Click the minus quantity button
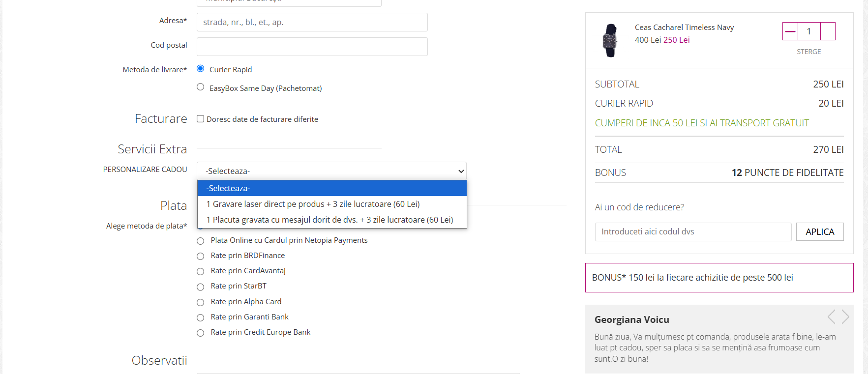 (x=790, y=31)
